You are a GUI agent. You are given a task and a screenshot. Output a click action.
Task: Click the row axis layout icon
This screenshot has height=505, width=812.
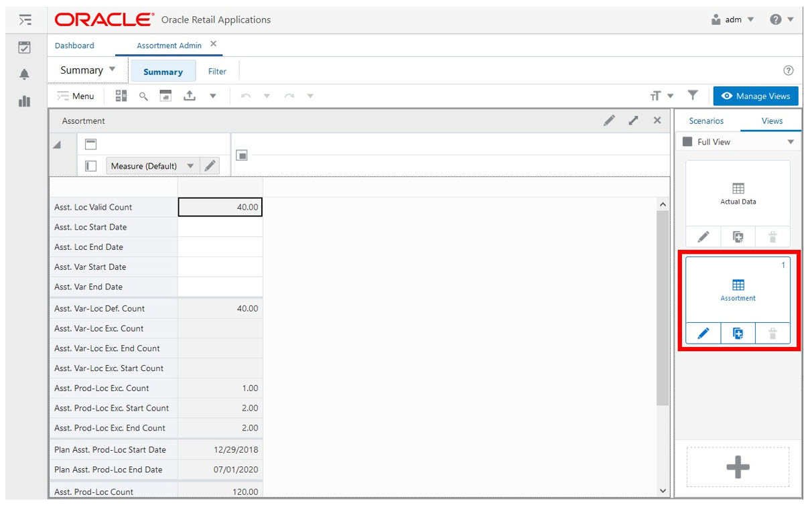92,165
